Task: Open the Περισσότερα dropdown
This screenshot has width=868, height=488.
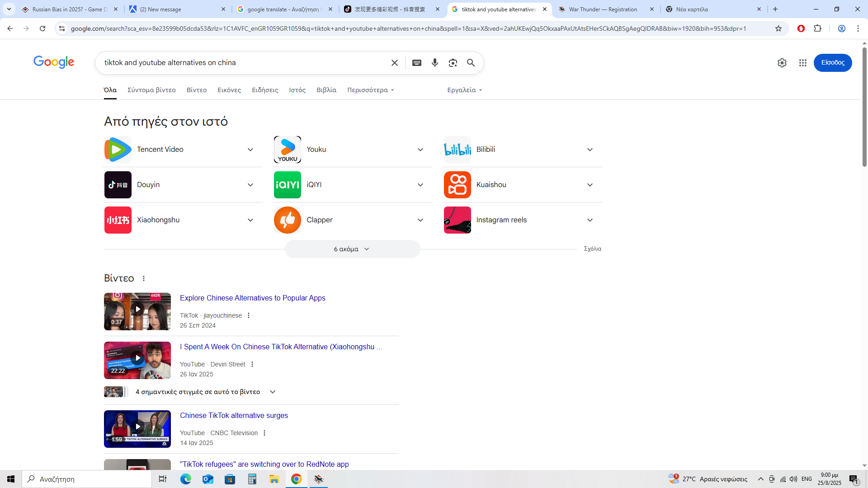Action: click(371, 90)
